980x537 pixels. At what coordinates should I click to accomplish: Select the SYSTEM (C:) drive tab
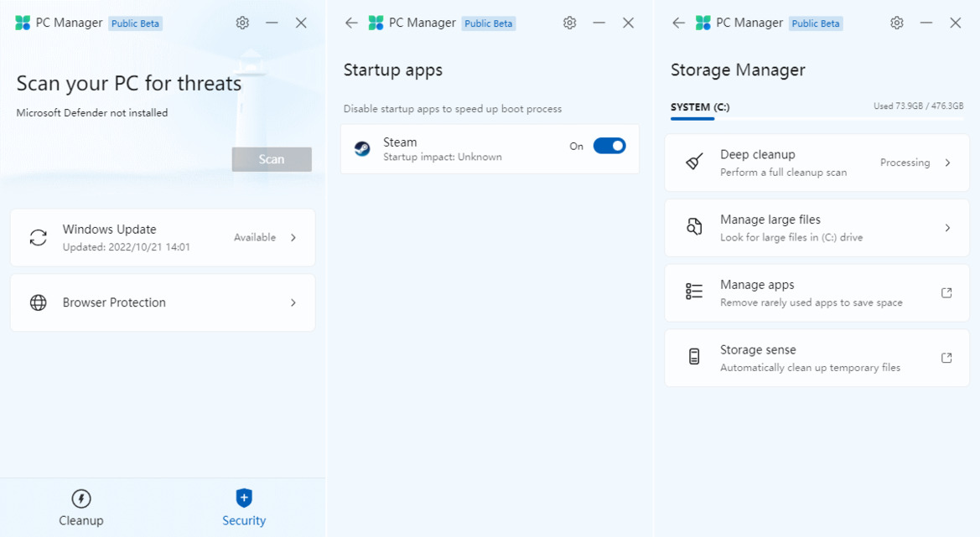[x=700, y=107]
